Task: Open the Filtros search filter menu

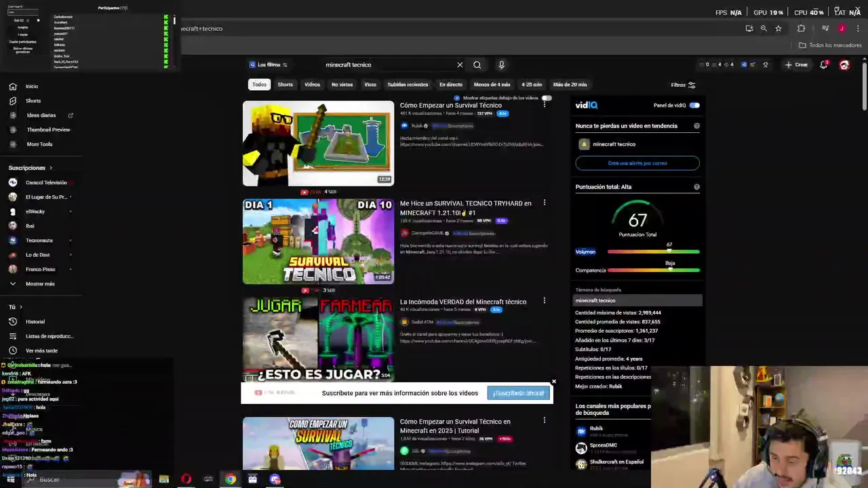Action: point(683,85)
